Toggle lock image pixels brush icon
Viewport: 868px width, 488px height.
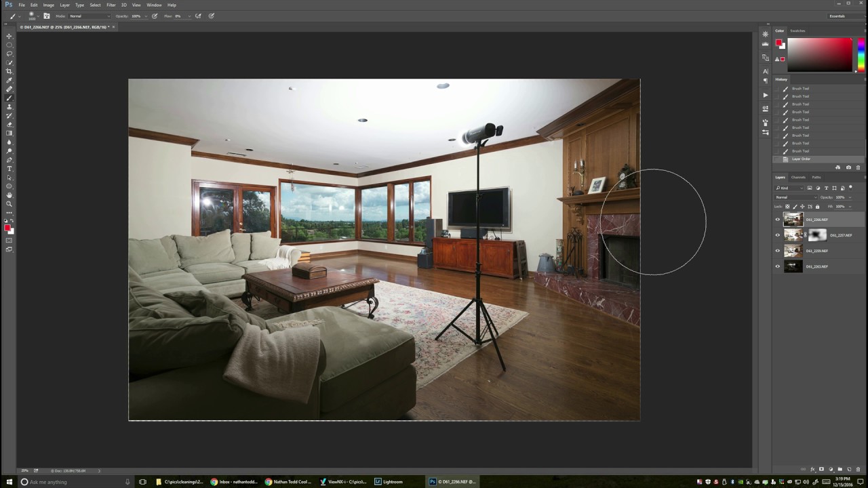[796, 207]
